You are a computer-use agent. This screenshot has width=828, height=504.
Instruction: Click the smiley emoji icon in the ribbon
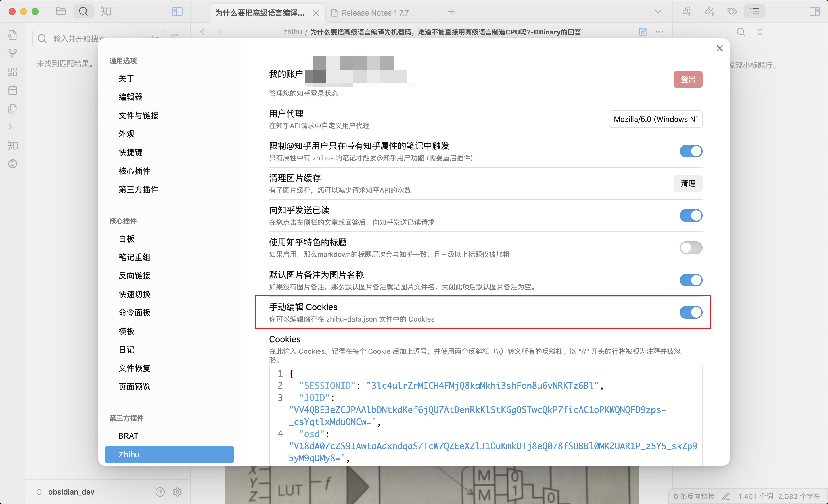(12, 164)
